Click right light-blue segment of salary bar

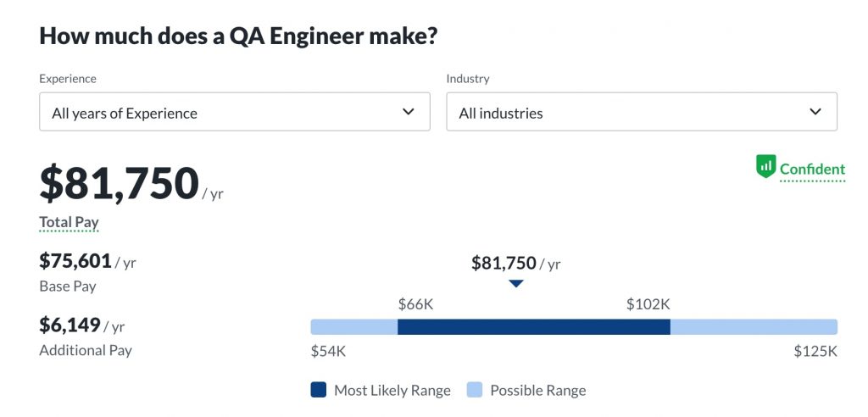tap(754, 327)
